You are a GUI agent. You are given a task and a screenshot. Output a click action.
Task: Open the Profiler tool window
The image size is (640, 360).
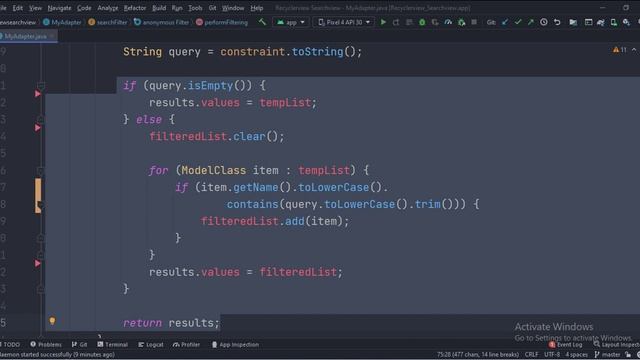(187, 344)
